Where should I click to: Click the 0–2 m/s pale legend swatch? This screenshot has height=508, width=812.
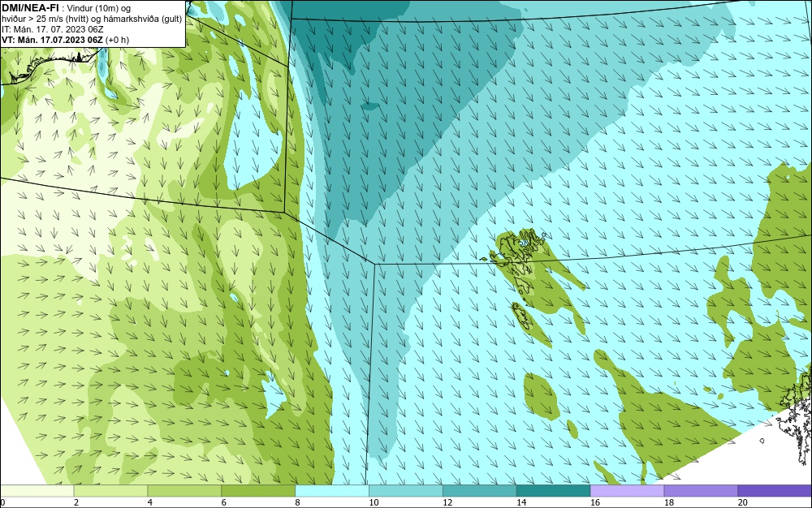[x=37, y=491]
